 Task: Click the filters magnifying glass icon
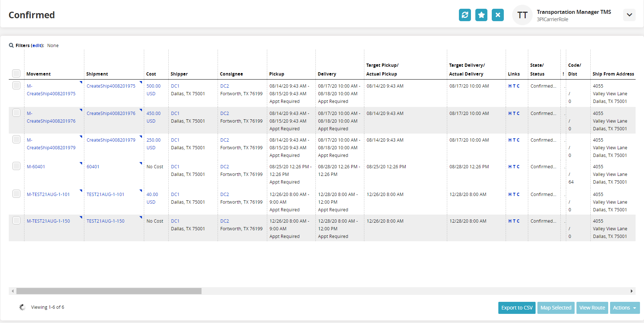pyautogui.click(x=11, y=46)
